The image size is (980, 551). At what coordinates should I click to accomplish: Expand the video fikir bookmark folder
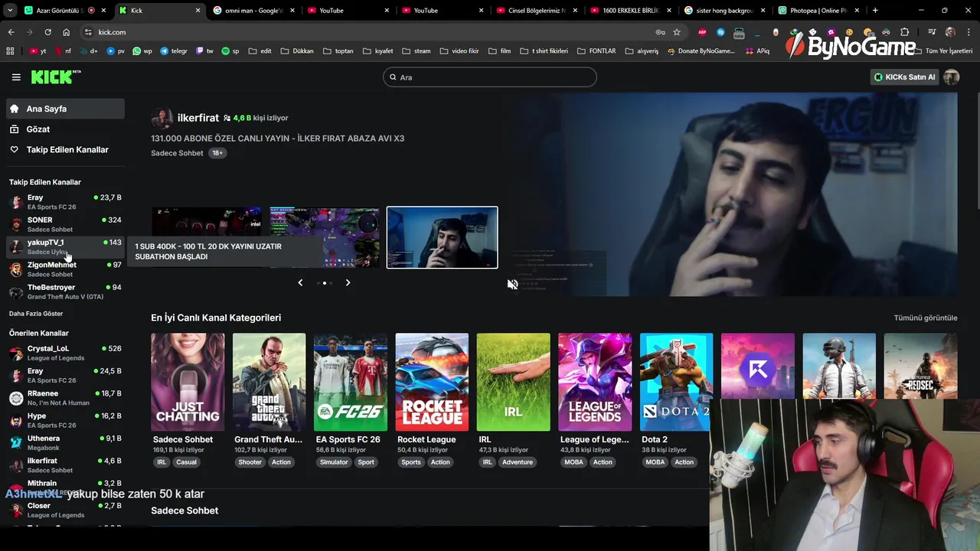coord(459,51)
